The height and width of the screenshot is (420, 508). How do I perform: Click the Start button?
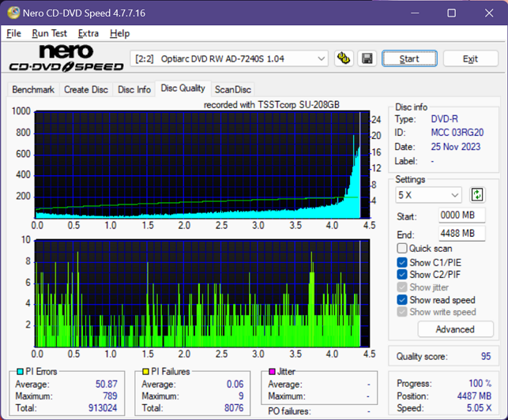(409, 58)
